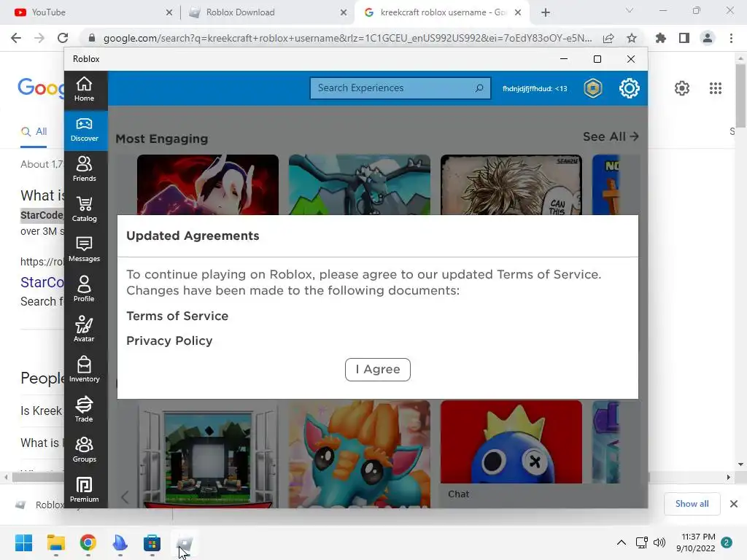Image resolution: width=747 pixels, height=560 pixels.
Task: Share this page from address bar
Action: 608,38
